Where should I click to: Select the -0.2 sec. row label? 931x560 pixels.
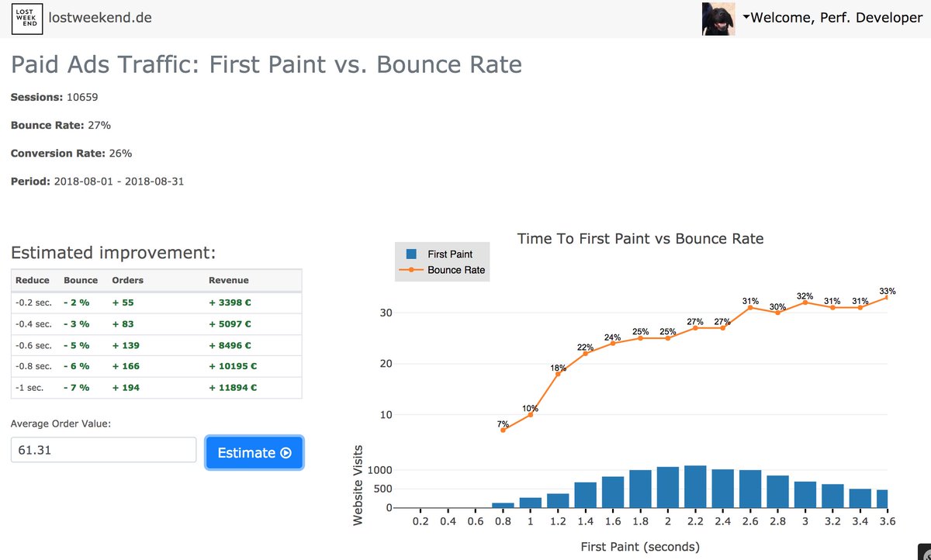pos(33,302)
